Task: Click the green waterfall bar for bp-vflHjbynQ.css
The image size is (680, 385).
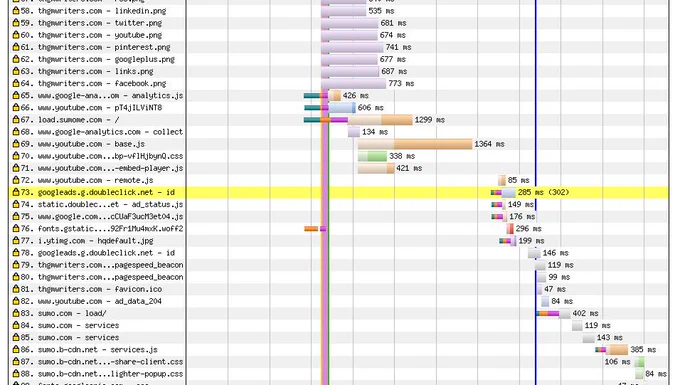Action: coord(372,156)
